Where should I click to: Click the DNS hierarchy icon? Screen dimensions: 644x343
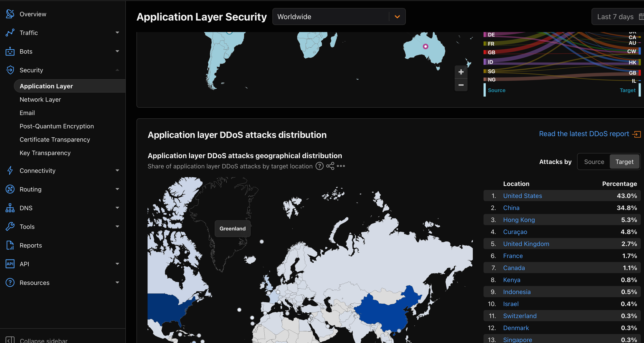10,208
